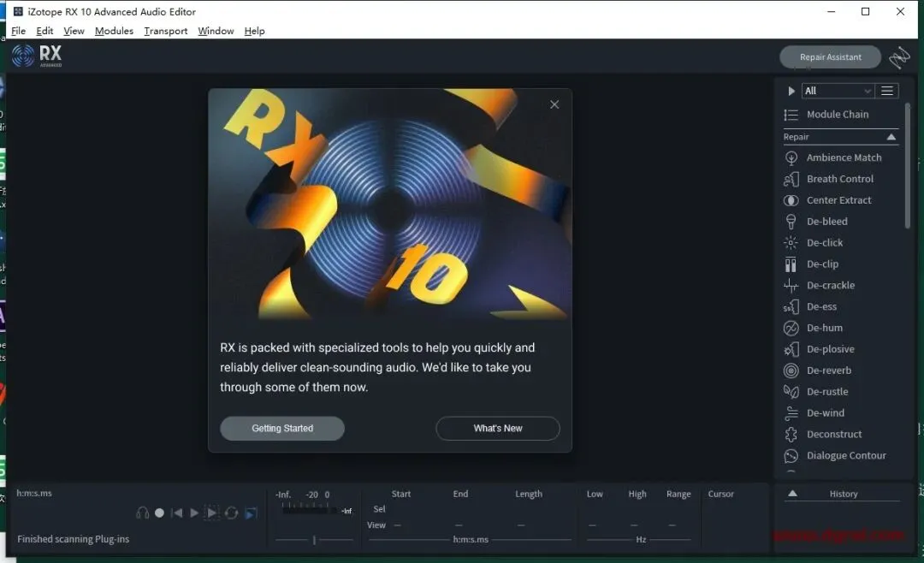Click the Module Chain list icon
Viewport: 924px width, 563px height.
tap(791, 115)
